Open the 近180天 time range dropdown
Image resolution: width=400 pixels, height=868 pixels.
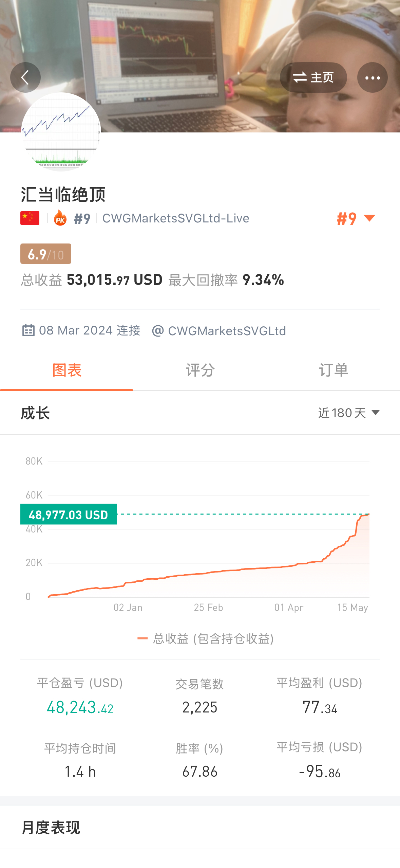coord(349,413)
